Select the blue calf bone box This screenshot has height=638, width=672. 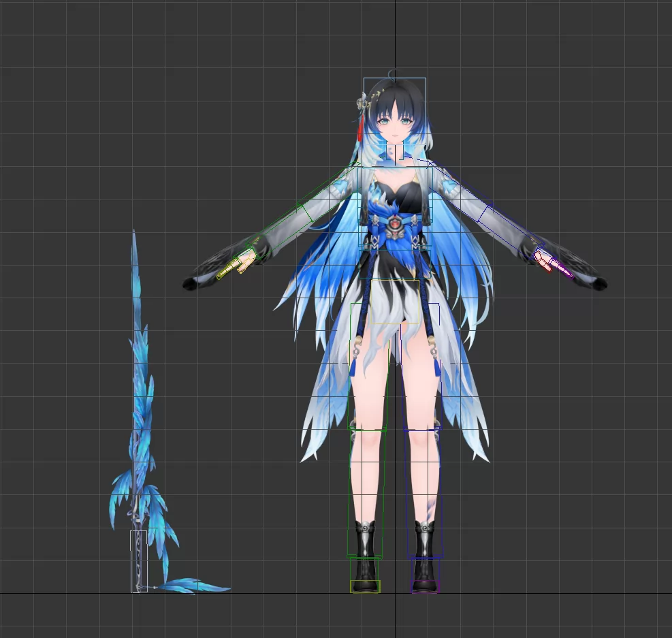[x=423, y=493]
